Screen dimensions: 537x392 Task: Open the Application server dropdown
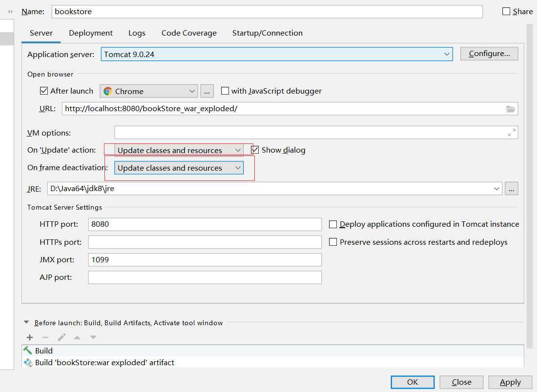pyautogui.click(x=277, y=54)
